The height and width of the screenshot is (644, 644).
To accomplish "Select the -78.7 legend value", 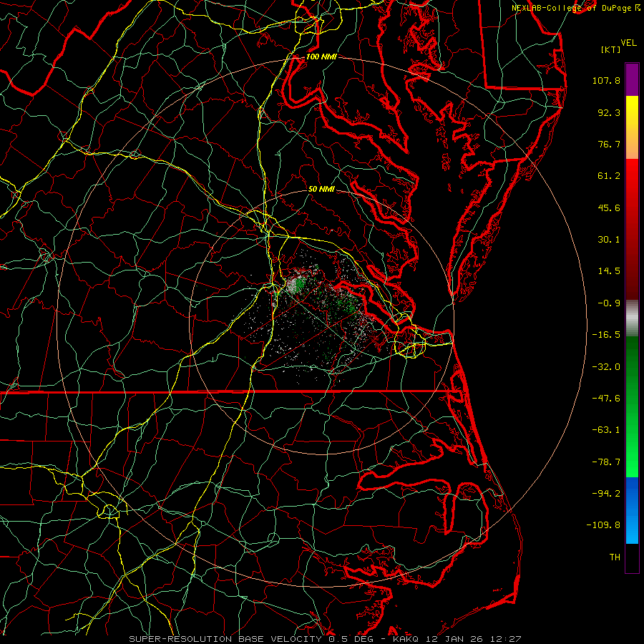I will click(x=606, y=462).
